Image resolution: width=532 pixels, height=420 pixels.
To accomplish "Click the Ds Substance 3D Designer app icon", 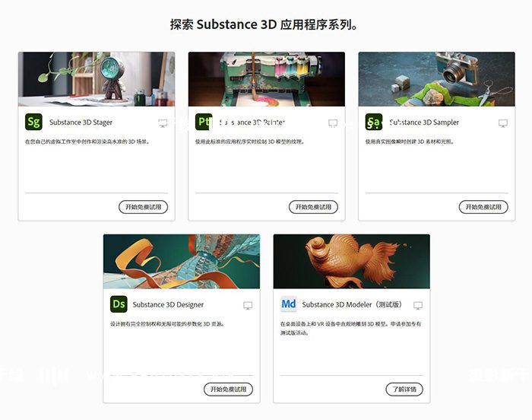I will coord(119,304).
